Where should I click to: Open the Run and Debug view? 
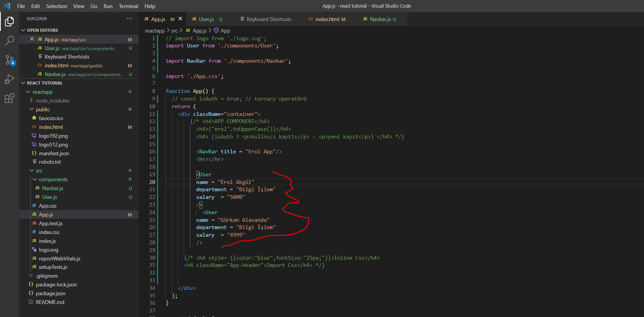pos(10,79)
